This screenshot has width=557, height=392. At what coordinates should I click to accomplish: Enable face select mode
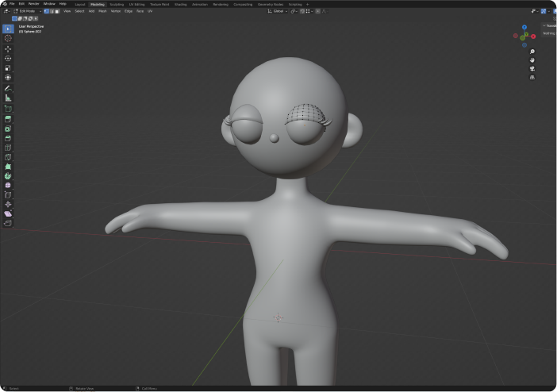click(x=57, y=11)
